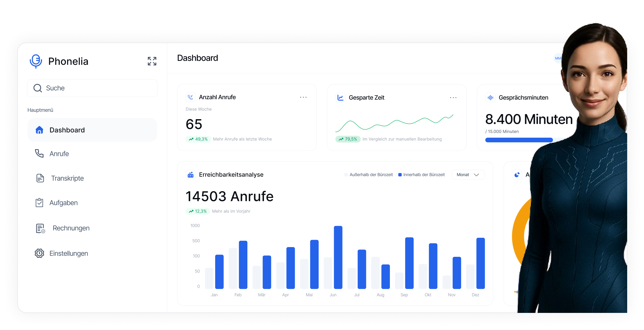Click the waveform icon beside Gesprächsminuten
The height and width of the screenshot is (330, 644).
click(490, 98)
